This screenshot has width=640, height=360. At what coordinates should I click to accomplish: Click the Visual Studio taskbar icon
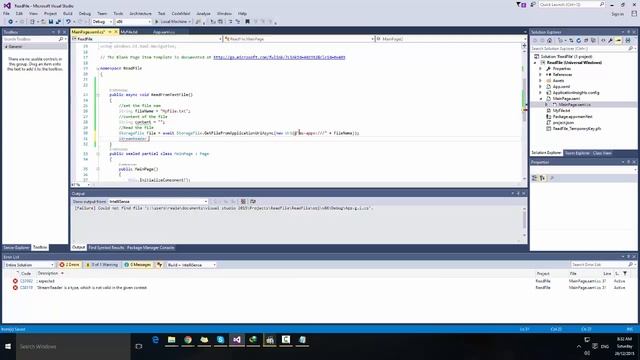(x=237, y=340)
